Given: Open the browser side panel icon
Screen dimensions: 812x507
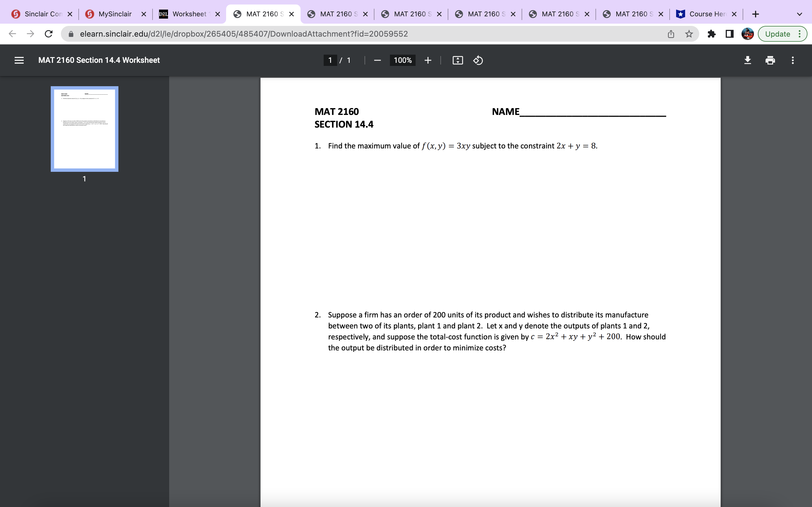Looking at the screenshot, I should point(729,34).
